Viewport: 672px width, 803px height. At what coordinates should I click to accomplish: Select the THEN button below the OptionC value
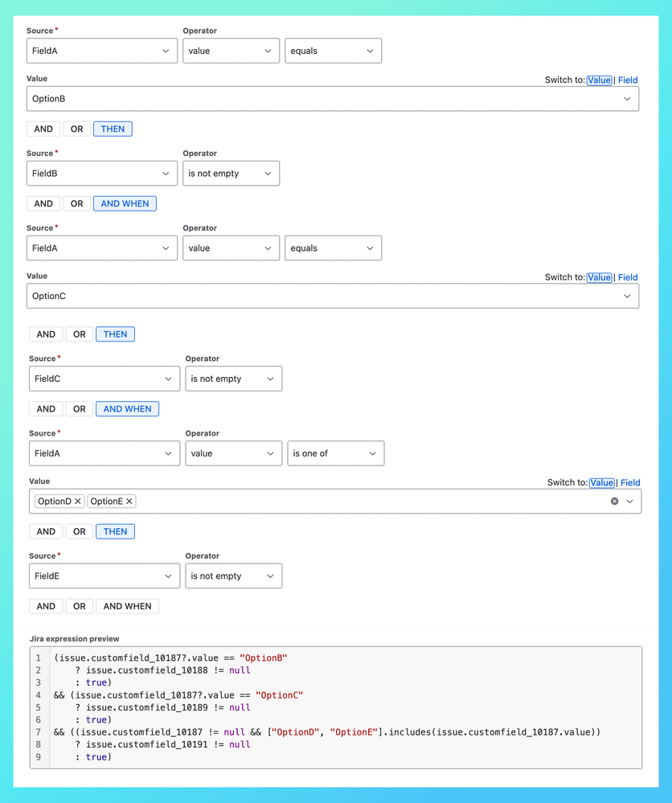coord(115,334)
